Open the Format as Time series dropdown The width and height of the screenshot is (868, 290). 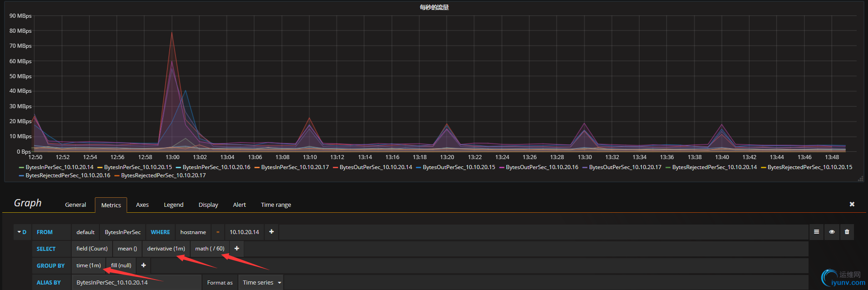pos(261,282)
